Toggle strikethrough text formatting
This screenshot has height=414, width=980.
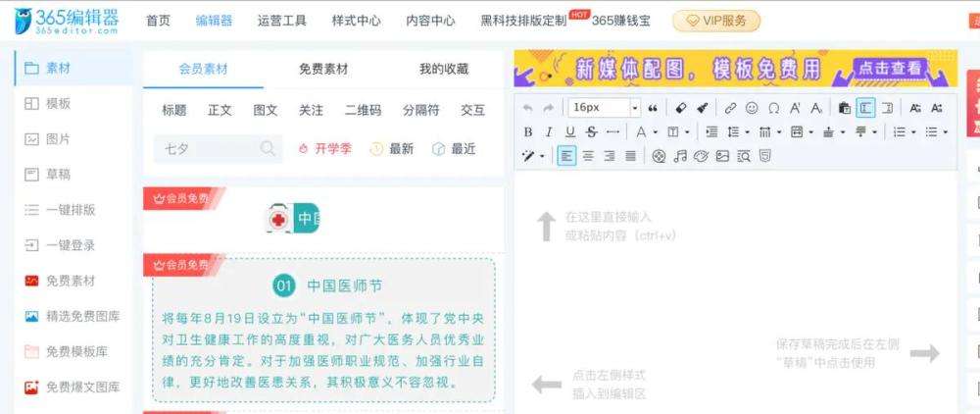(x=591, y=131)
